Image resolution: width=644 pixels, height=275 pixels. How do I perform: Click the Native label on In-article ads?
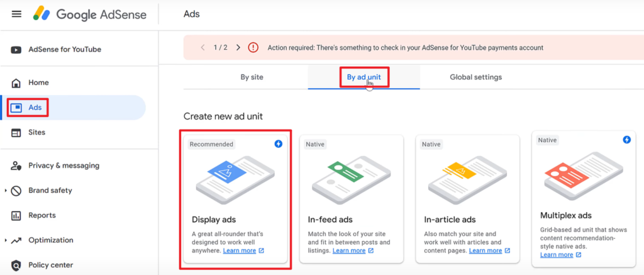point(431,144)
